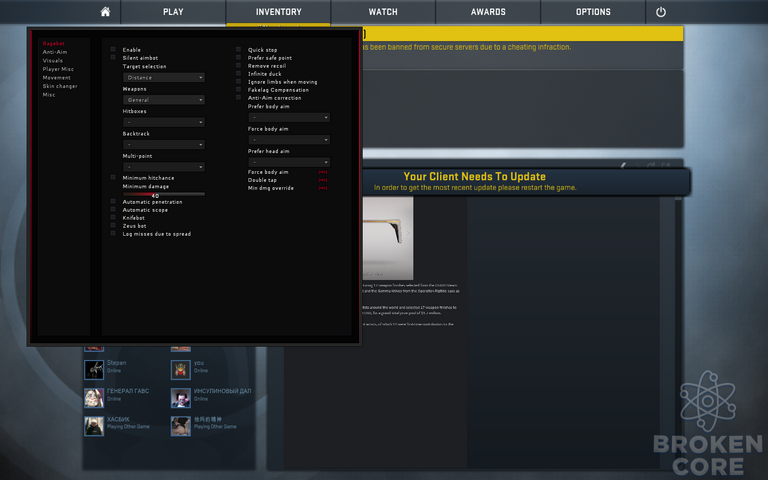Select Visuals in cheat sidebar
The height and width of the screenshot is (480, 768).
[x=52, y=61]
